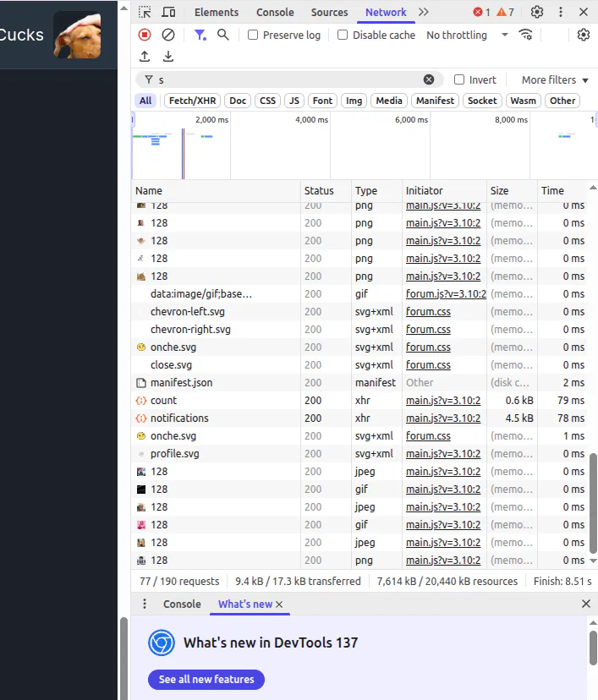Filter requests by Img type
The width and height of the screenshot is (598, 700).
tap(354, 101)
